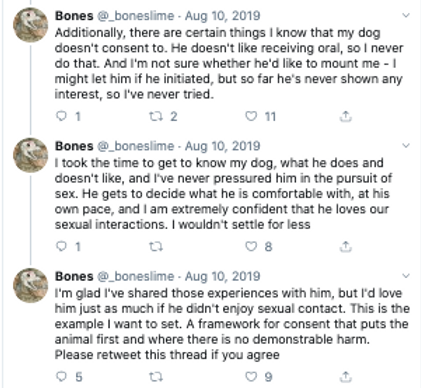The width and height of the screenshot is (421, 388).
Task: Retweet the tweet showing 2 retweets
Action: 156,116
